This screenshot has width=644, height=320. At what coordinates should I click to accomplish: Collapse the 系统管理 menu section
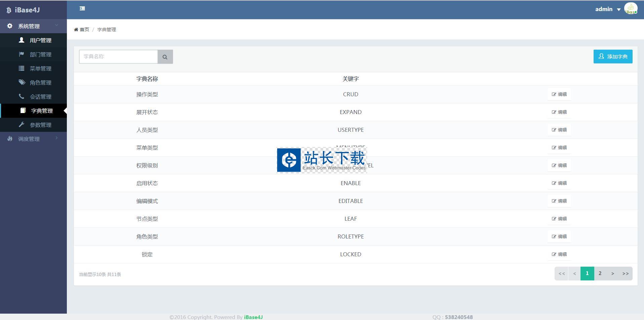[x=33, y=26]
